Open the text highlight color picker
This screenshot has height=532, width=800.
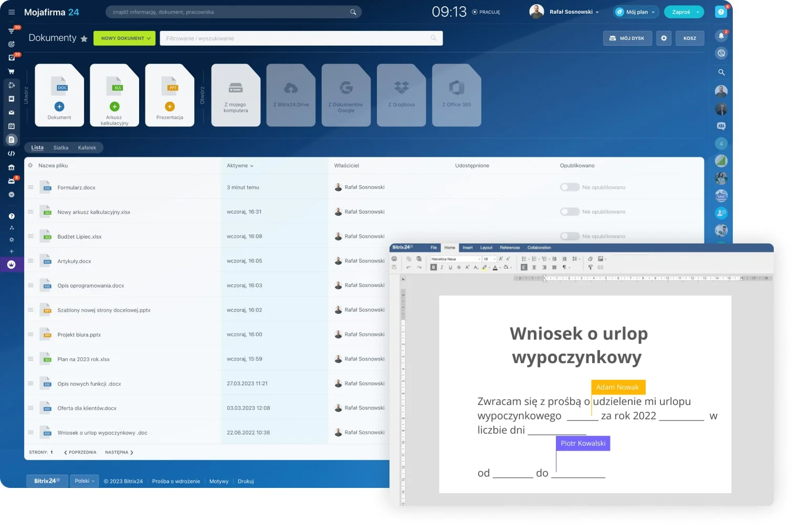click(x=485, y=268)
